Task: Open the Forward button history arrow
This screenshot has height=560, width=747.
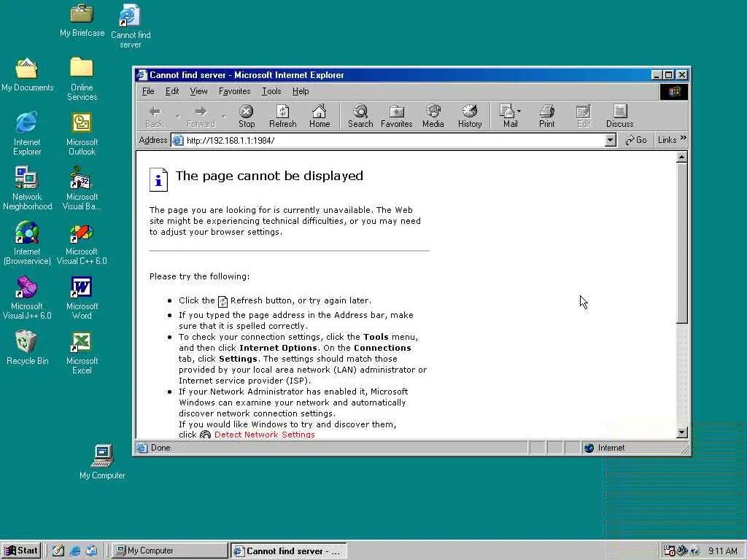Action: 224,116
